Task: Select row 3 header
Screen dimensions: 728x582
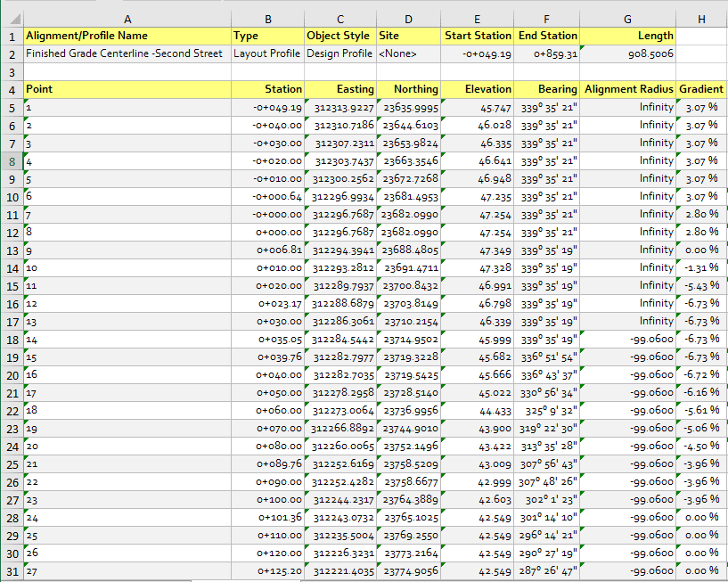Action: click(12, 72)
